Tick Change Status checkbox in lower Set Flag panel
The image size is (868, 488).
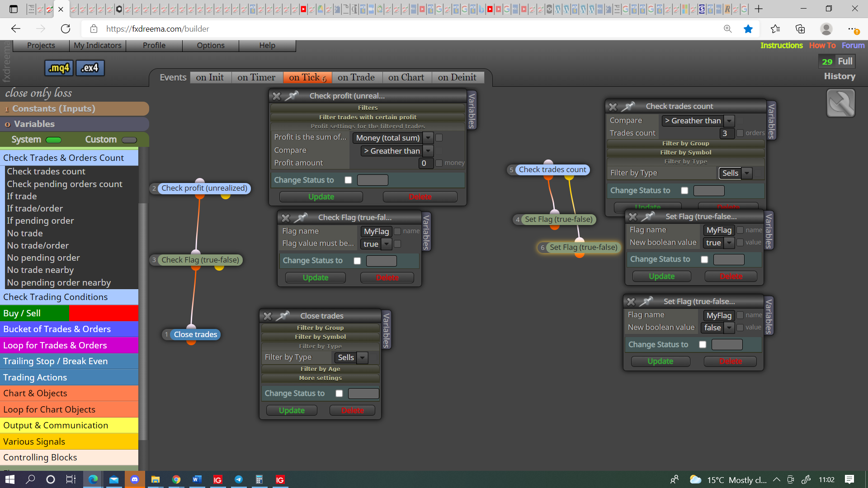703,345
